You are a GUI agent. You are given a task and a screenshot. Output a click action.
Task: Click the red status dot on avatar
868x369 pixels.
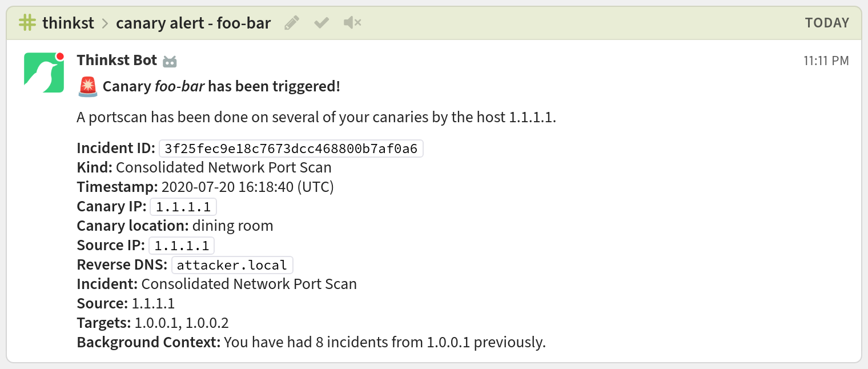coord(60,56)
